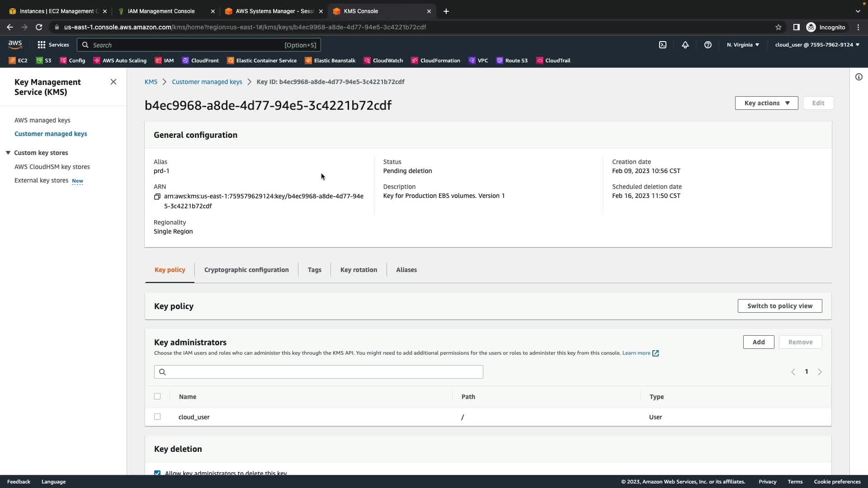This screenshot has height=488, width=868.
Task: Click the key administrators search field
Action: (x=319, y=372)
